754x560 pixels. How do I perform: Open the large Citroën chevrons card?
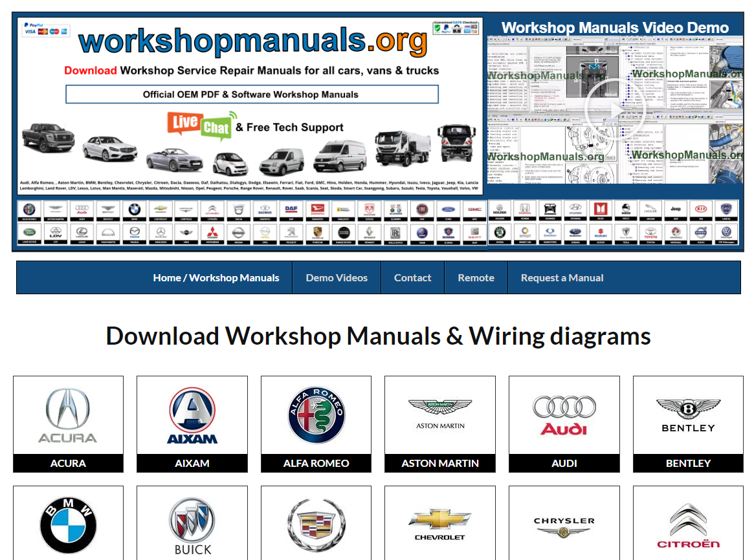tap(688, 523)
